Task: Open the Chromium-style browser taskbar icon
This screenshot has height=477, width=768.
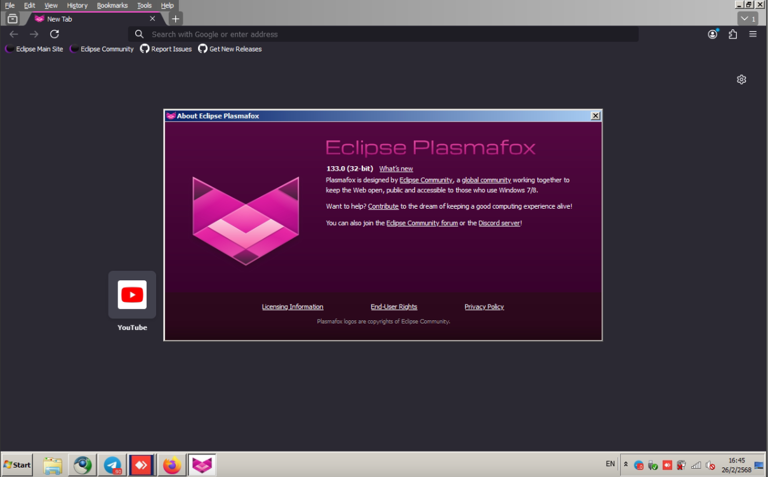Action: point(82,465)
